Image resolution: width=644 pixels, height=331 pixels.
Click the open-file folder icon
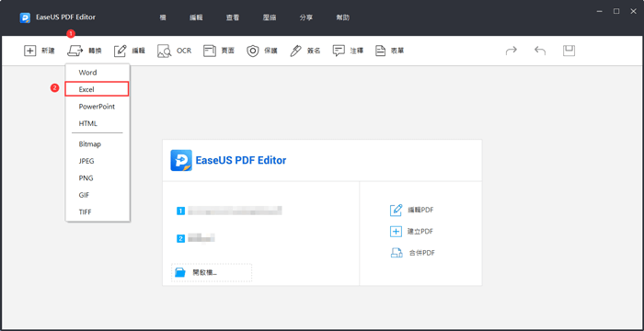coord(180,273)
